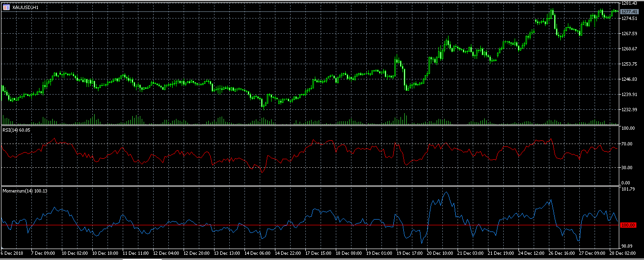This screenshot has width=644, height=260.
Task: Select the 6 Dec 2018 time axis label
Action: click(12, 253)
